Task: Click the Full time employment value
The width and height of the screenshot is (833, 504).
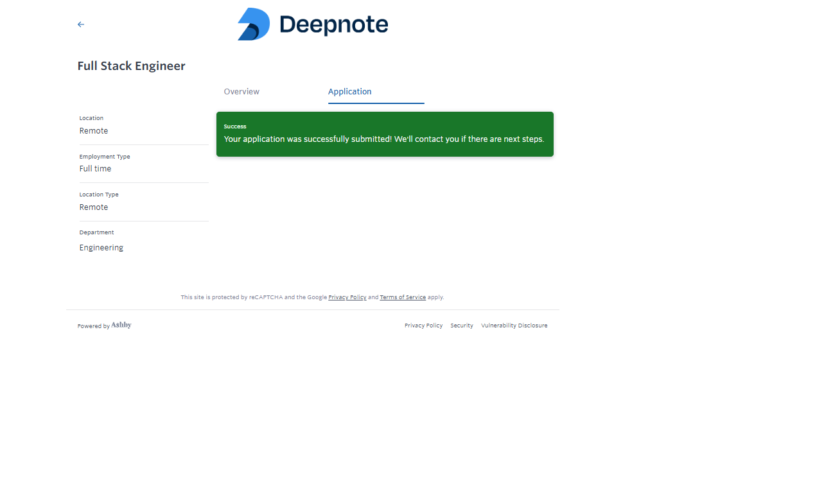Action: pyautogui.click(x=95, y=169)
